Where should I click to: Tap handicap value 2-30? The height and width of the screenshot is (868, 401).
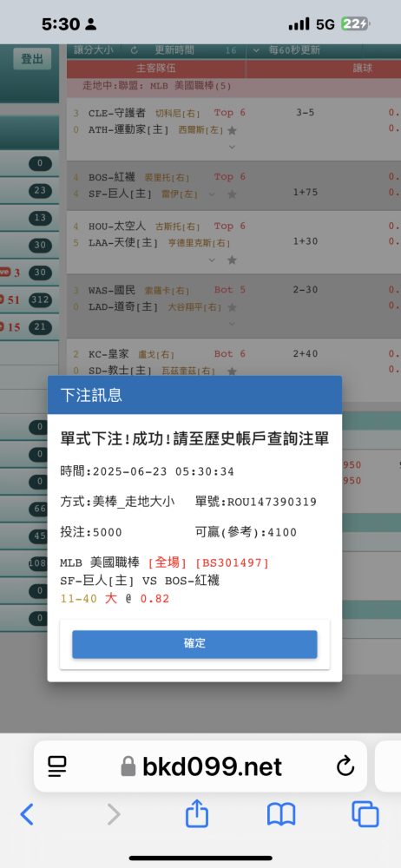[x=306, y=290]
